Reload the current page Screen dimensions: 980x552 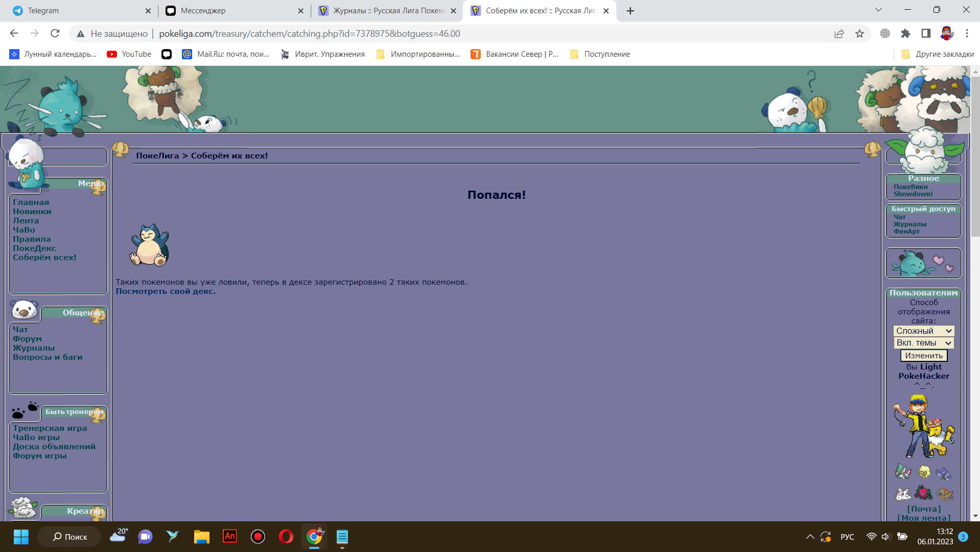pyautogui.click(x=55, y=34)
